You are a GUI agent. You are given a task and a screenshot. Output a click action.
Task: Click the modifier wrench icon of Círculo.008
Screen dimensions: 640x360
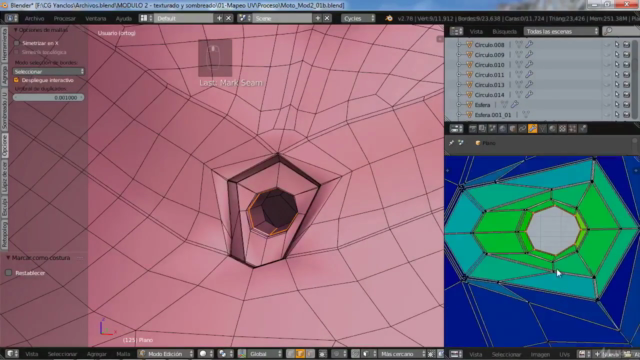tap(529, 44)
